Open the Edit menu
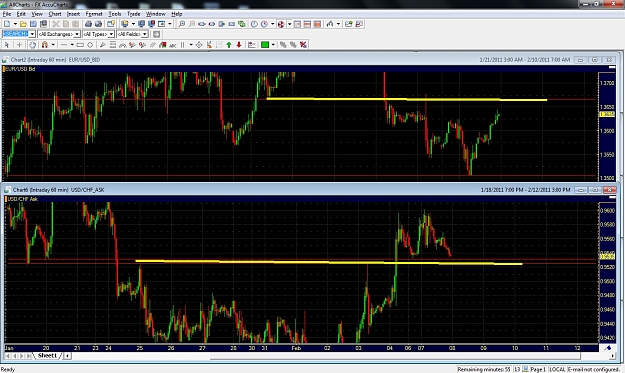 21,14
